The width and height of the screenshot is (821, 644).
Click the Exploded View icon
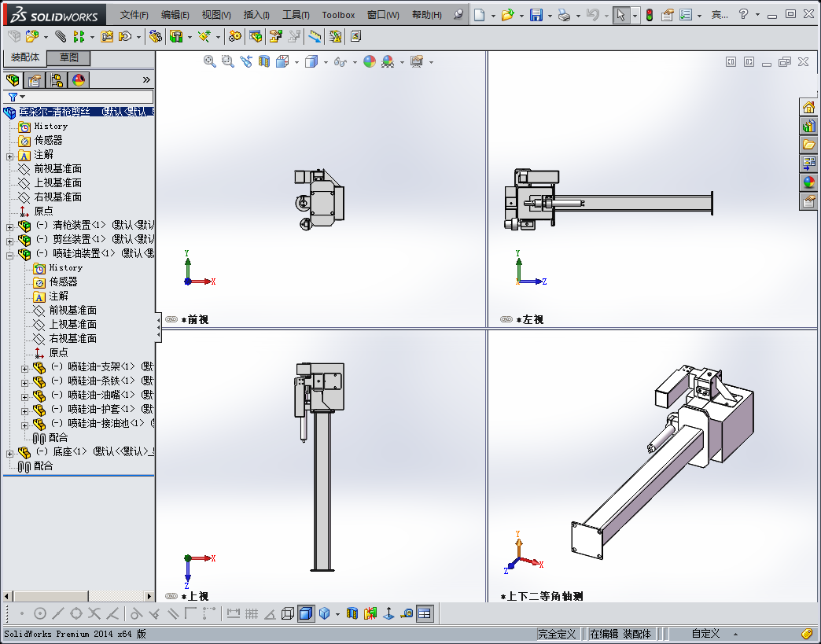click(x=276, y=36)
